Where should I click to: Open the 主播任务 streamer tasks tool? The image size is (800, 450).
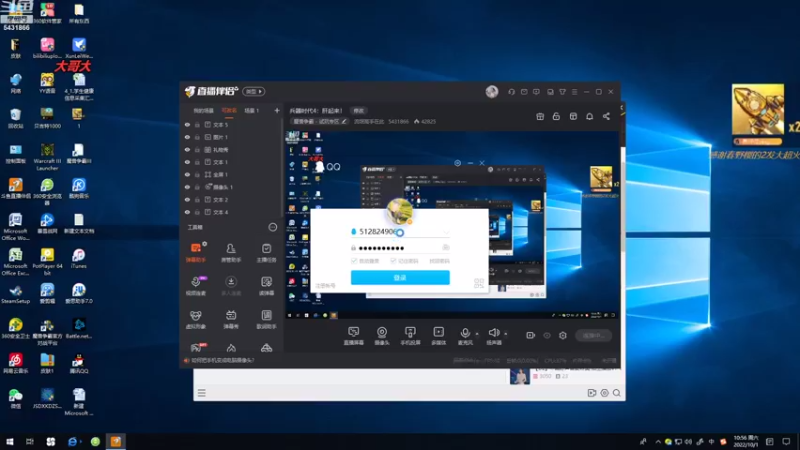point(266,252)
